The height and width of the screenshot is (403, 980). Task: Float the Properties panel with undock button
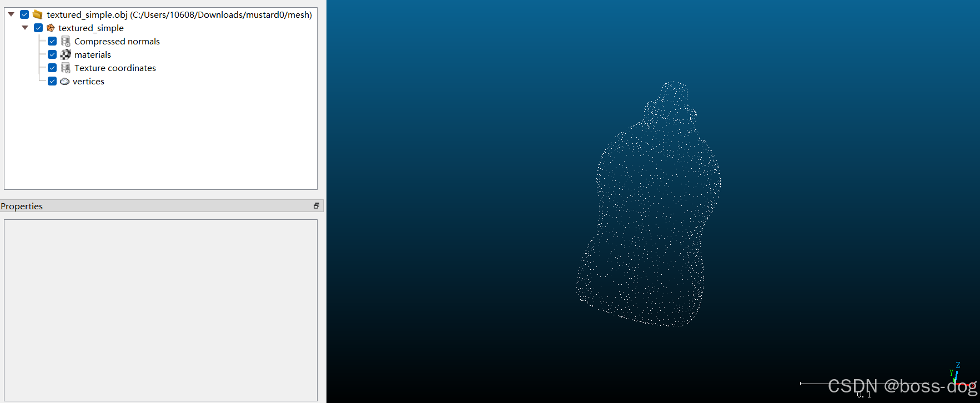pyautogui.click(x=316, y=206)
